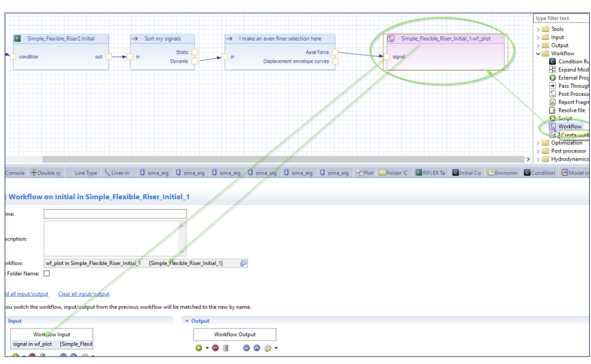Click browse button next to workflow field

243,263
